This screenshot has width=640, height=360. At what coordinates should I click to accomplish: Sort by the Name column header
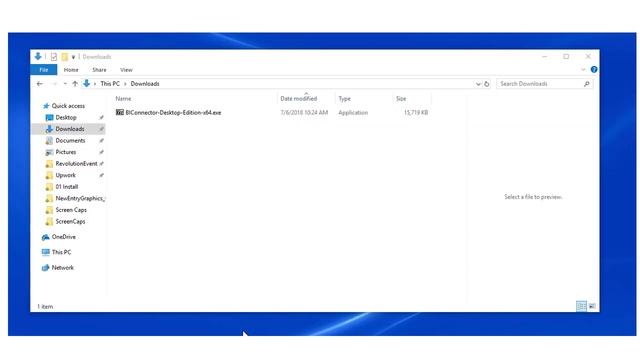point(123,99)
